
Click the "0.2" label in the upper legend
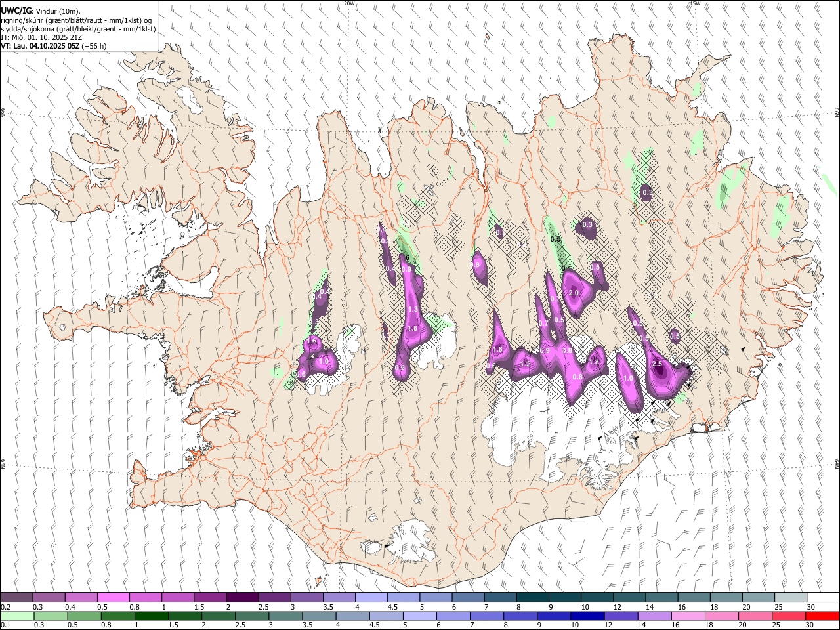pos(5,606)
